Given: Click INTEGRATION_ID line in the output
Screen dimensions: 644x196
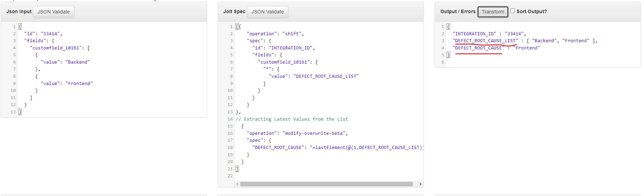Looking at the screenshot, I should tap(489, 34).
